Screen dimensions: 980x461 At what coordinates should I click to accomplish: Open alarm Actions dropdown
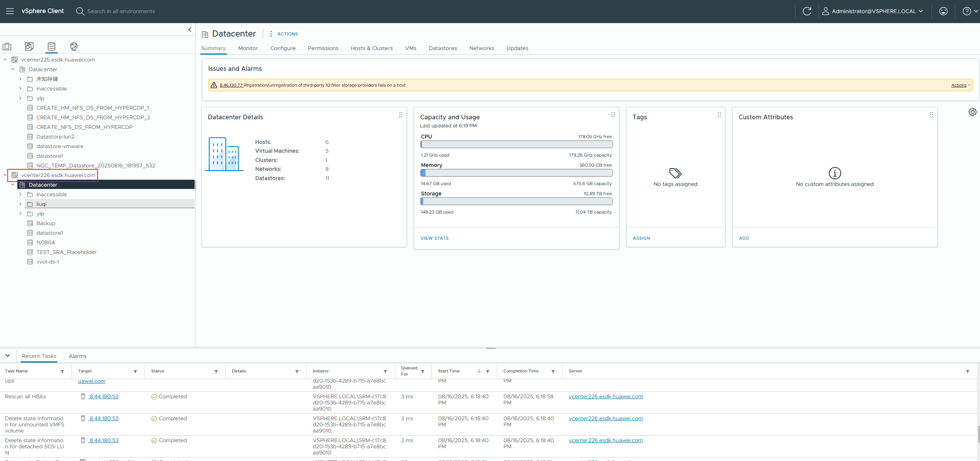(961, 85)
